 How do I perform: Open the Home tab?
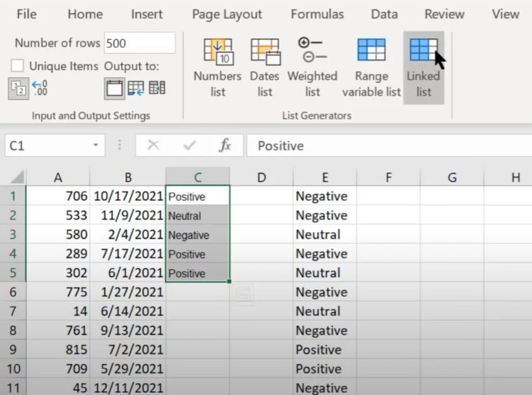85,14
